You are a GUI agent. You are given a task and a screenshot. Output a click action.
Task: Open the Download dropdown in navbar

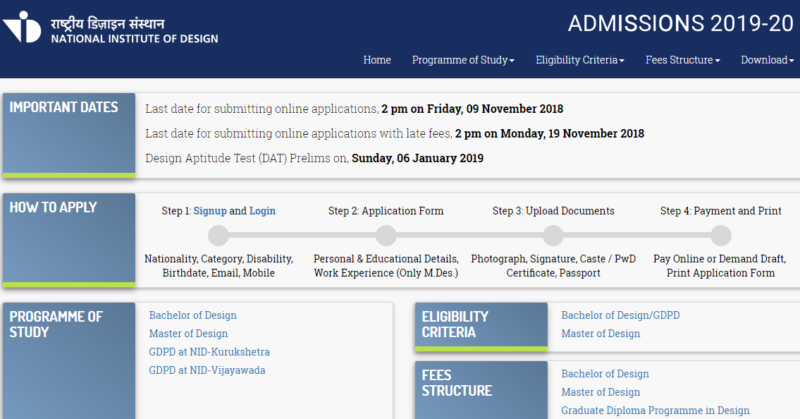coord(767,60)
